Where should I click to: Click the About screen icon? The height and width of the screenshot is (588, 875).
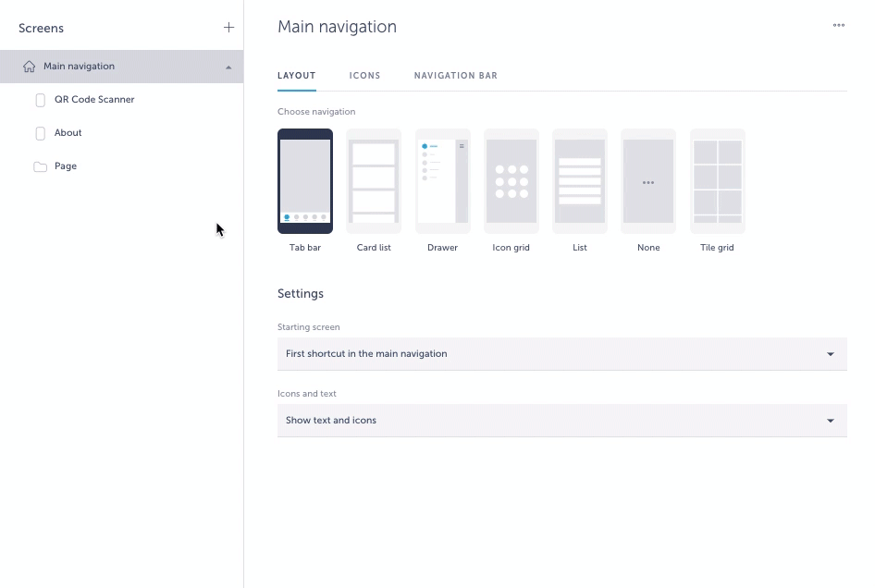40,133
